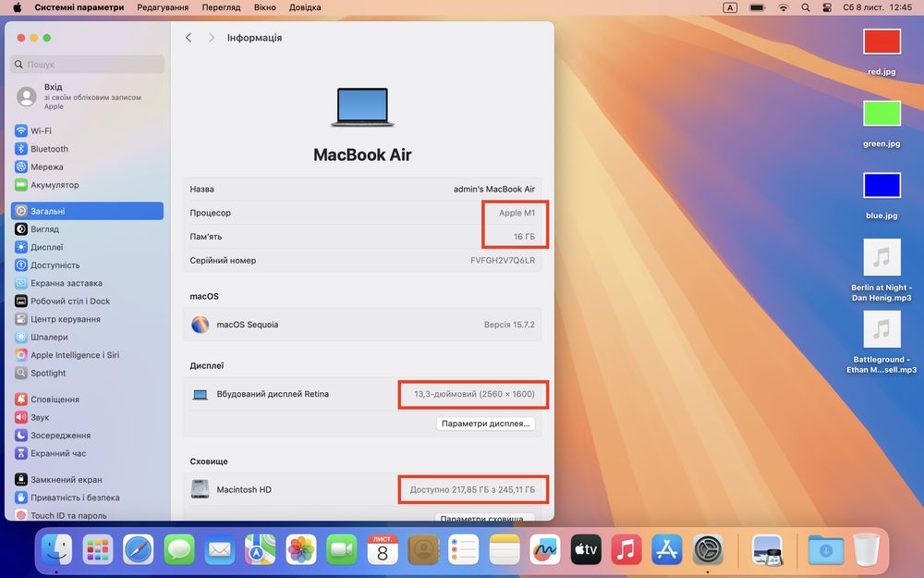Open Перегляд menu
The width and height of the screenshot is (924, 578).
pos(221,7)
